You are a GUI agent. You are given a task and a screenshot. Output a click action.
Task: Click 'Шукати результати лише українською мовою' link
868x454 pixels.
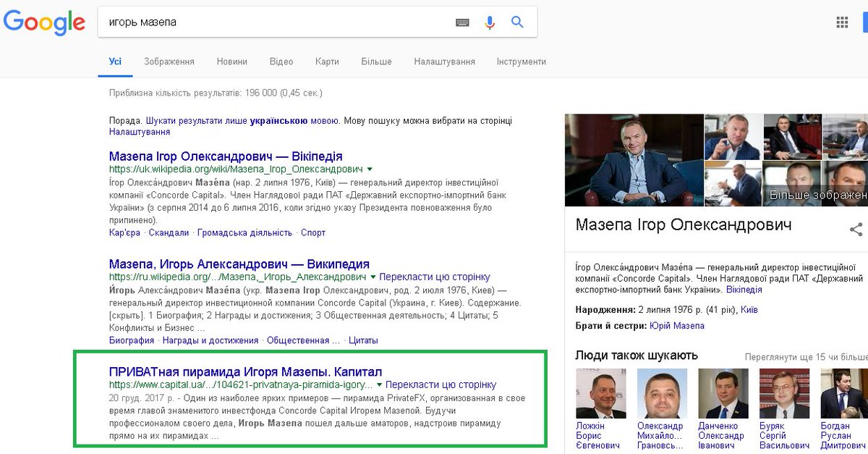point(242,120)
